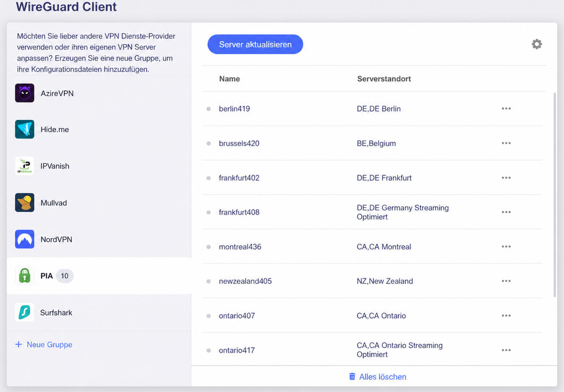Open the three-dot menu for frankfurt408
This screenshot has width=564, height=392.
pyautogui.click(x=506, y=212)
